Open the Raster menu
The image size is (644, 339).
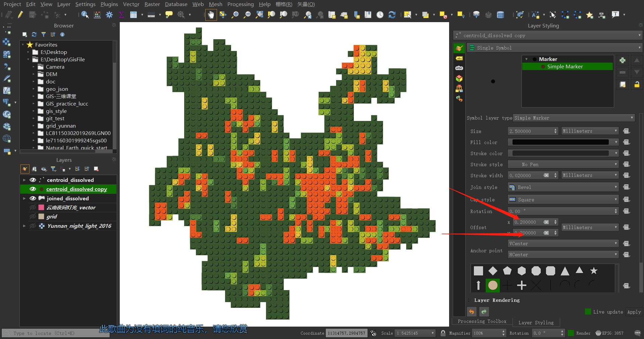(152, 4)
